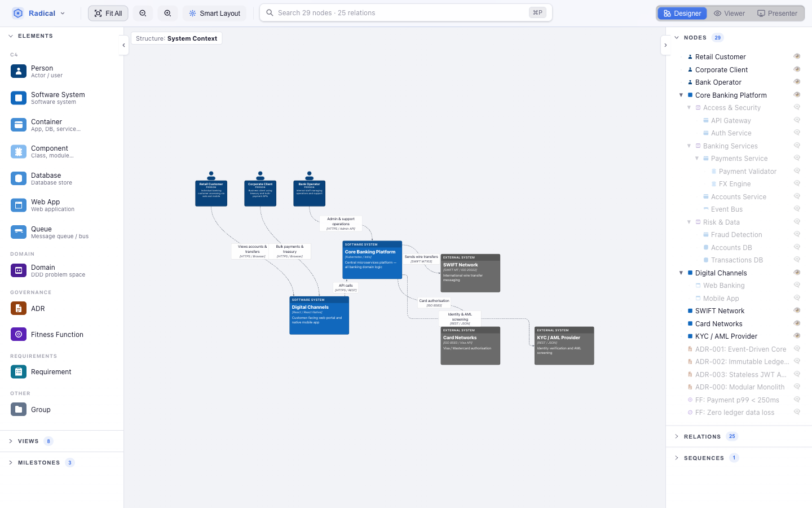Select the Fitness Function element icon
Screen dimensions: 812x508
[x=19, y=335]
